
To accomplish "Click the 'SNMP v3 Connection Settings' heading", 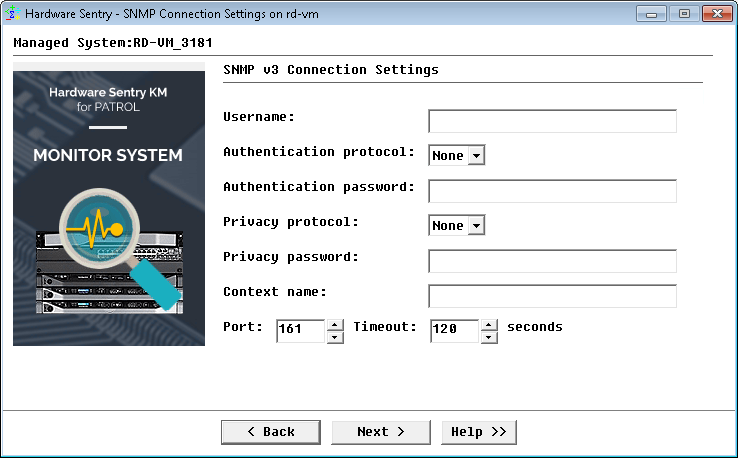I will click(x=331, y=70).
